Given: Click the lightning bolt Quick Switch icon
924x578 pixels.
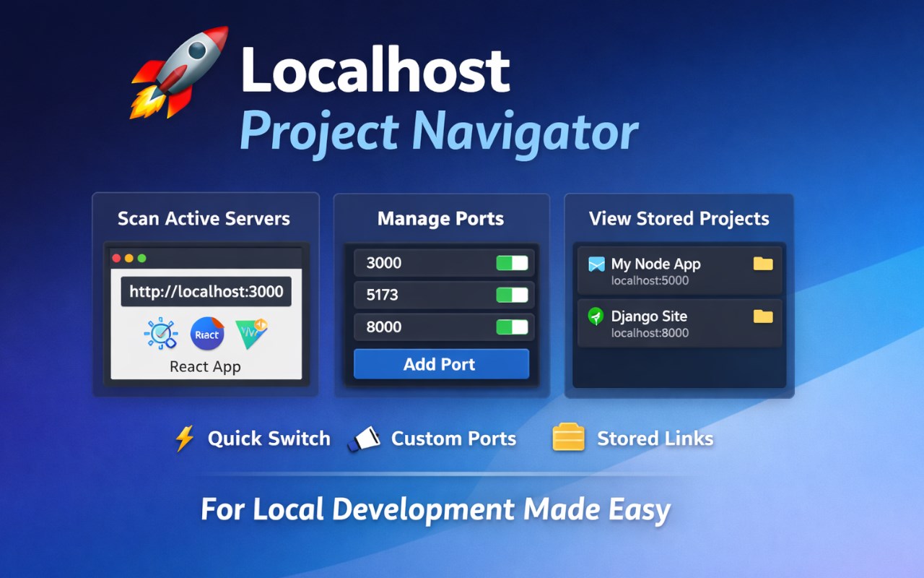Looking at the screenshot, I should click(x=186, y=437).
